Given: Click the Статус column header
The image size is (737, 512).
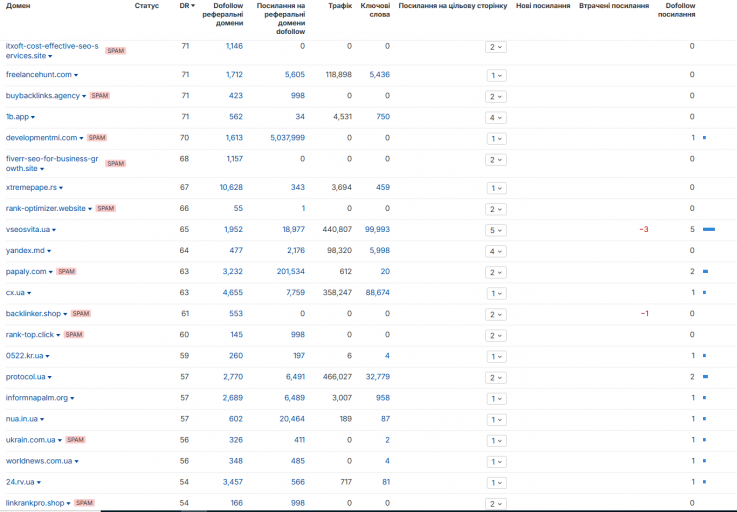Looking at the screenshot, I should click(147, 6).
